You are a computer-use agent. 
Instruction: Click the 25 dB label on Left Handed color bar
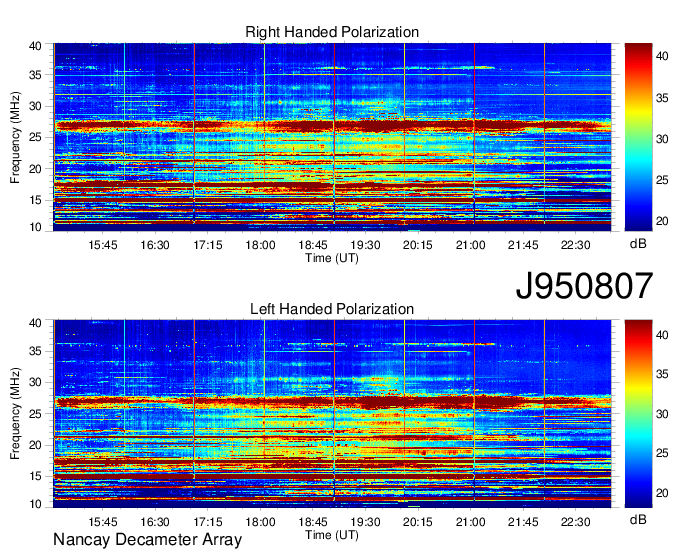point(662,454)
